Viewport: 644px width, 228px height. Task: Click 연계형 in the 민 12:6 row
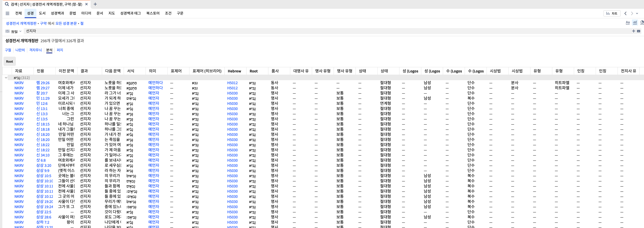coord(385,104)
